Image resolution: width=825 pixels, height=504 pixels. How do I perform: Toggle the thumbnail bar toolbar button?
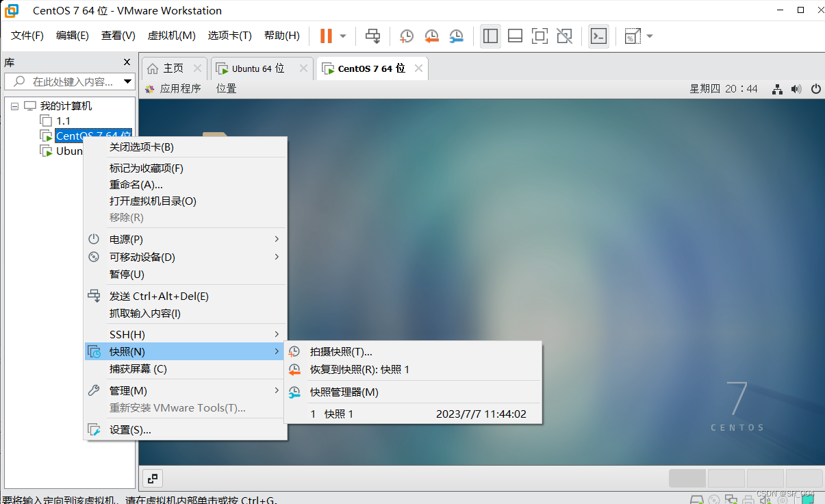pyautogui.click(x=516, y=36)
